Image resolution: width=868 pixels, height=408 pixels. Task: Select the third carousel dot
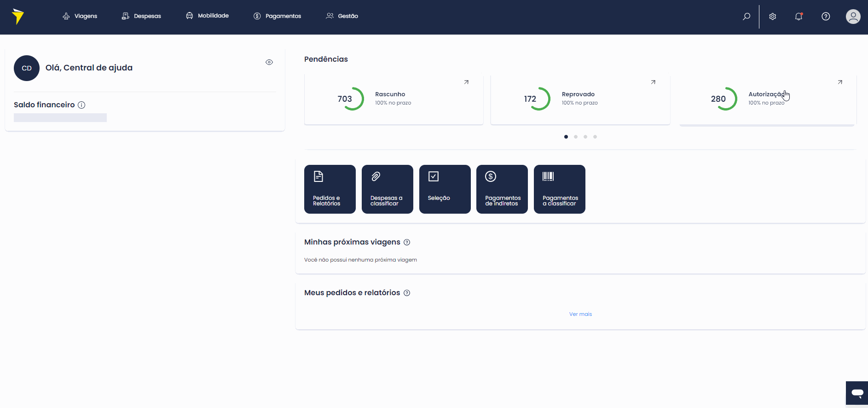point(585,137)
